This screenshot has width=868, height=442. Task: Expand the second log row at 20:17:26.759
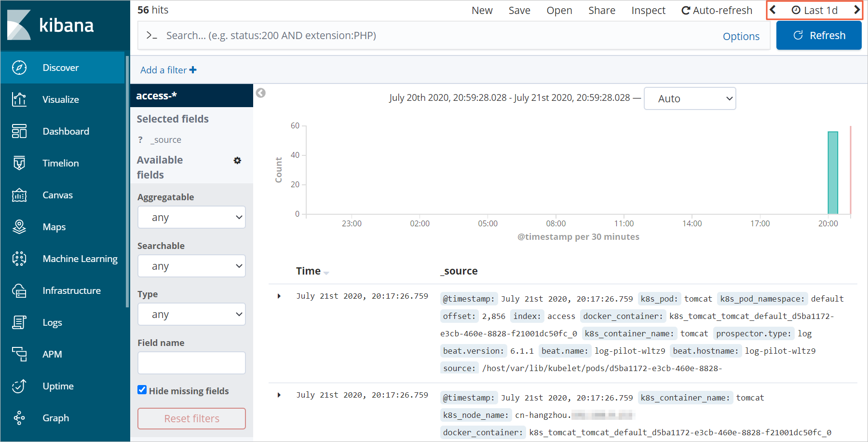click(x=279, y=395)
